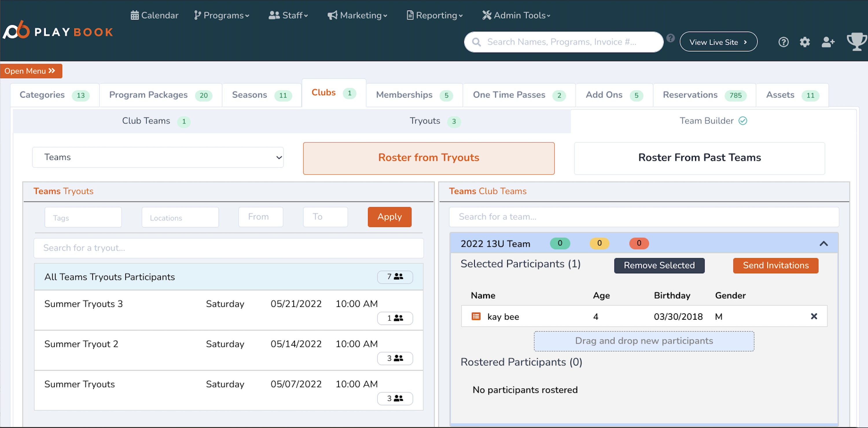
Task: Remove kay bee with the X icon
Action: pos(814,316)
